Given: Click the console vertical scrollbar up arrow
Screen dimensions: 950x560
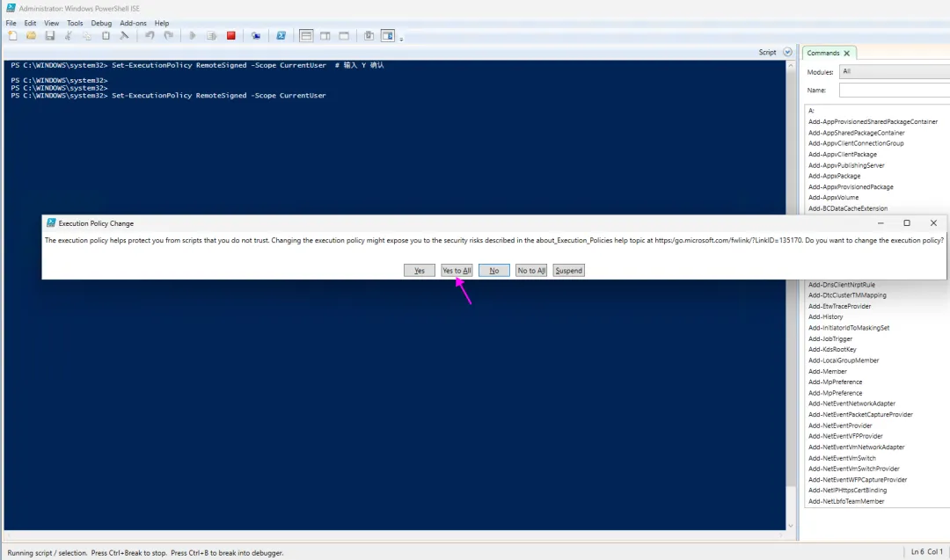Looking at the screenshot, I should 791,65.
